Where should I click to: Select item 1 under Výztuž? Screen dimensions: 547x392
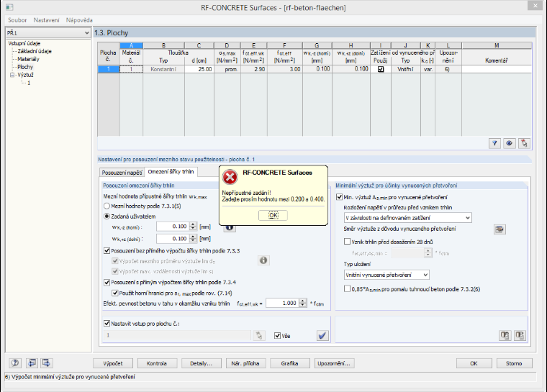point(29,83)
